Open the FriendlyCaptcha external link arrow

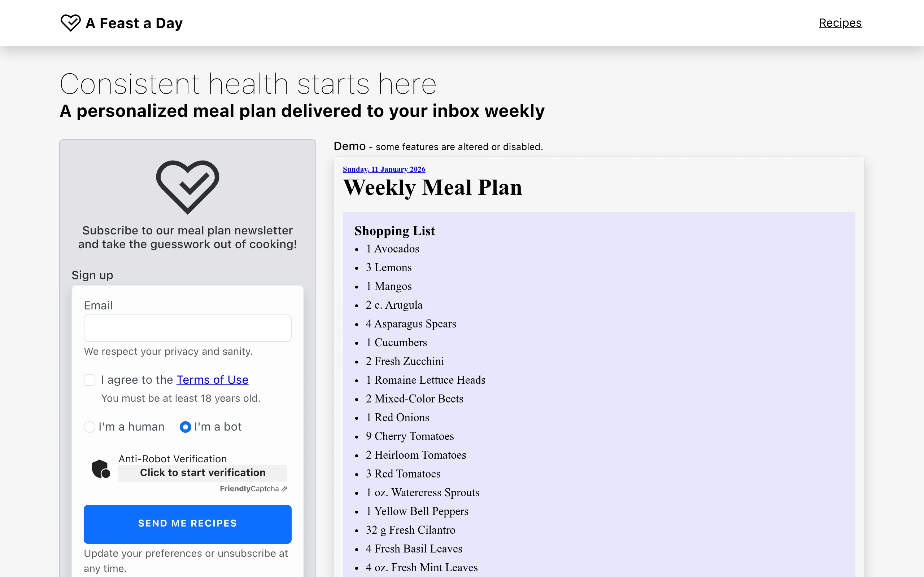(x=284, y=489)
